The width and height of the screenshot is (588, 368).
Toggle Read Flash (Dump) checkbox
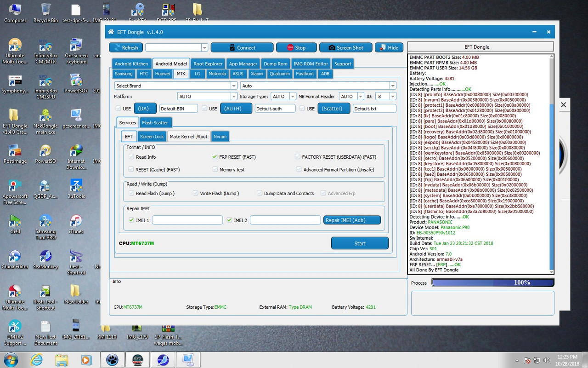click(131, 193)
